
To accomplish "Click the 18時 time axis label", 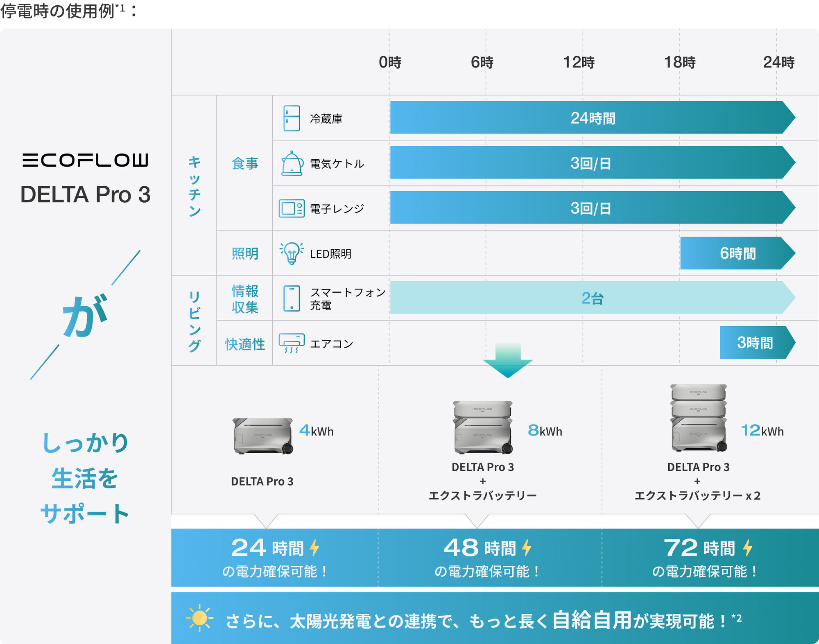I will point(680,62).
